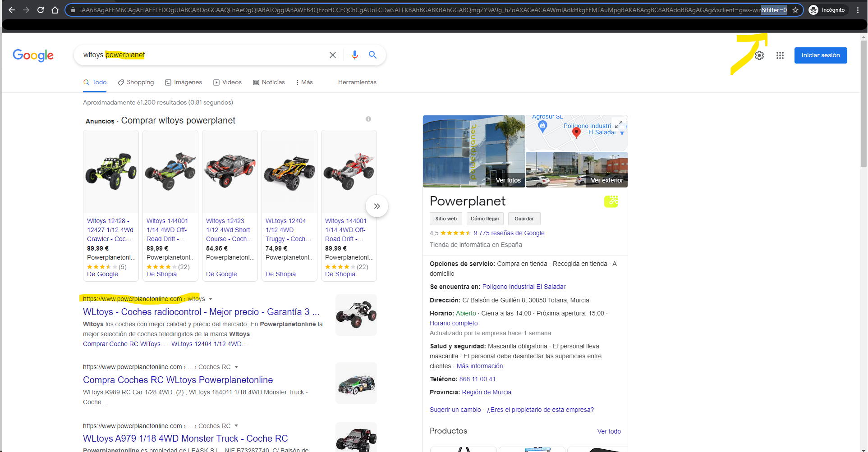868x452 pixels.
Task: Click the browser back arrow
Action: pyautogui.click(x=12, y=10)
